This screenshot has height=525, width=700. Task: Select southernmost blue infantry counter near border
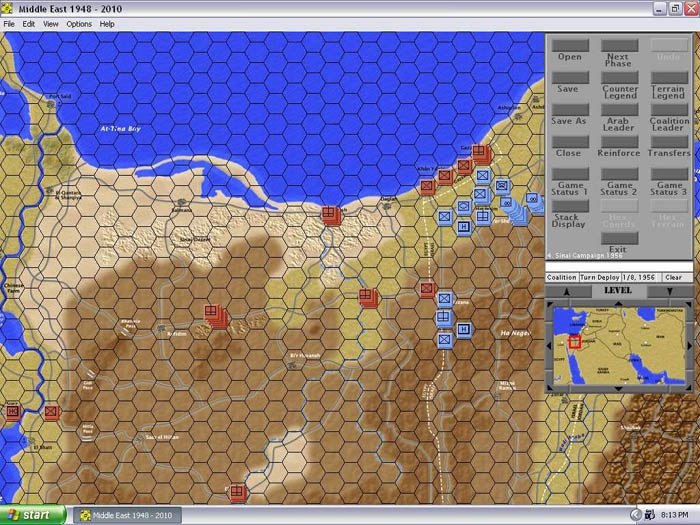445,340
